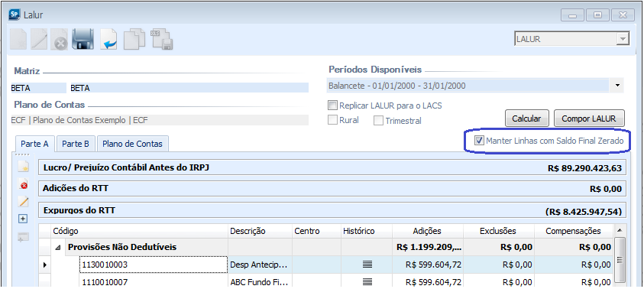Viewport: 644px width, 289px height.
Task: Click the Calcular button
Action: click(526, 119)
